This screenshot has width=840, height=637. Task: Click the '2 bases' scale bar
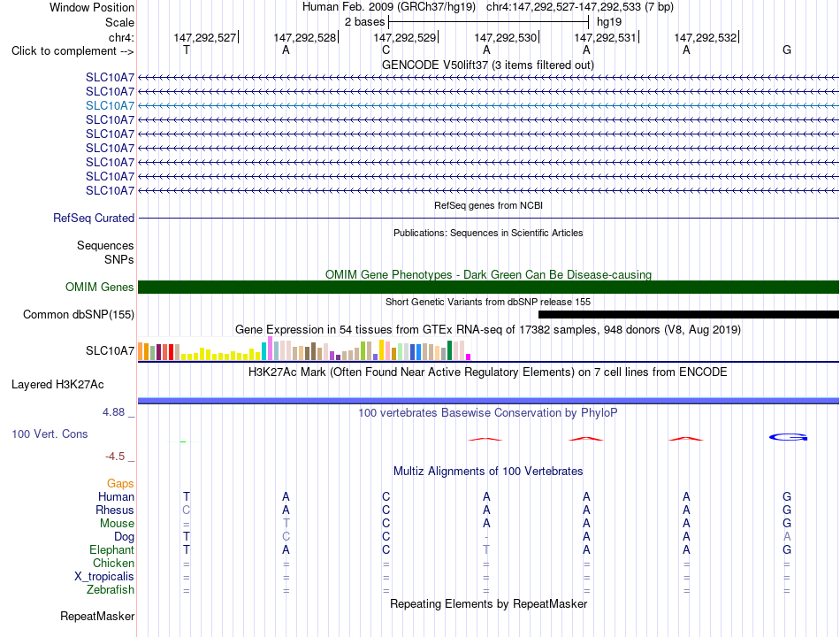pyautogui.click(x=488, y=22)
